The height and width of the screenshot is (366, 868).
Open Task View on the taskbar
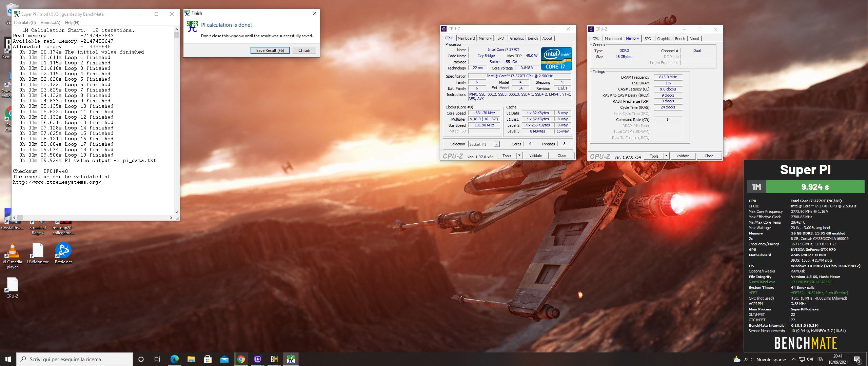(x=157, y=359)
